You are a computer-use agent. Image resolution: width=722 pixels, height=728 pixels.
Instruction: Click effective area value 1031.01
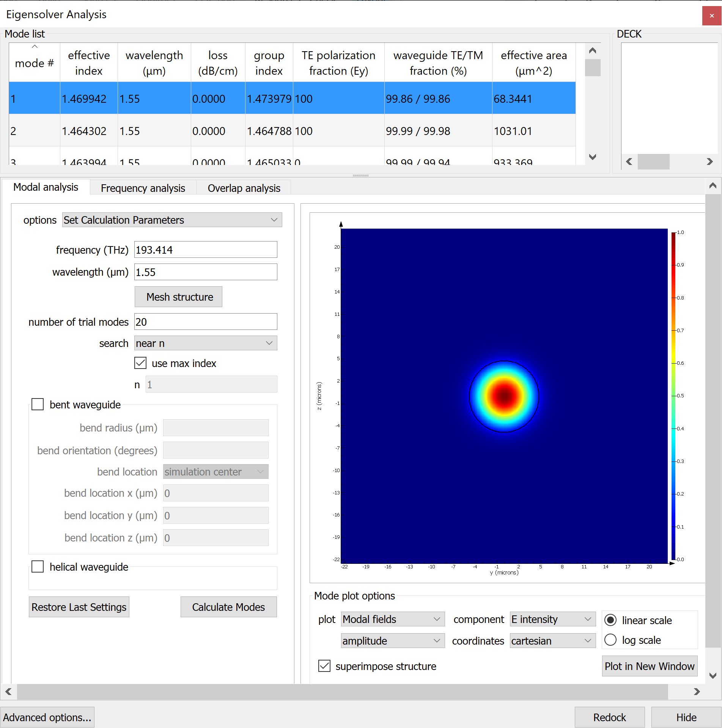[x=534, y=131]
